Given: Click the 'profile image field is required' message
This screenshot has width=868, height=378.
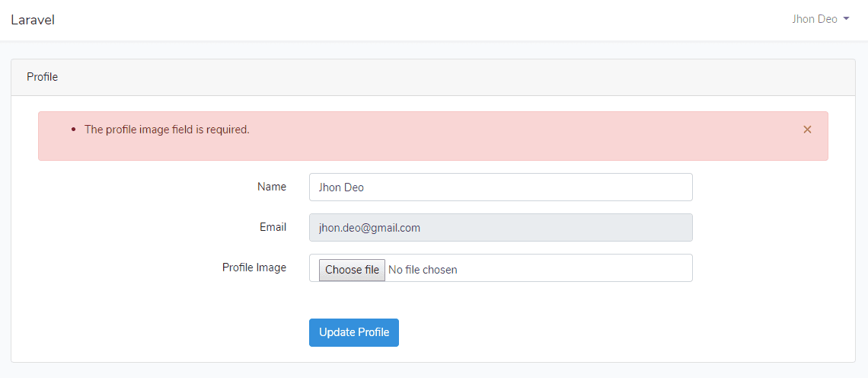Looking at the screenshot, I should [167, 130].
